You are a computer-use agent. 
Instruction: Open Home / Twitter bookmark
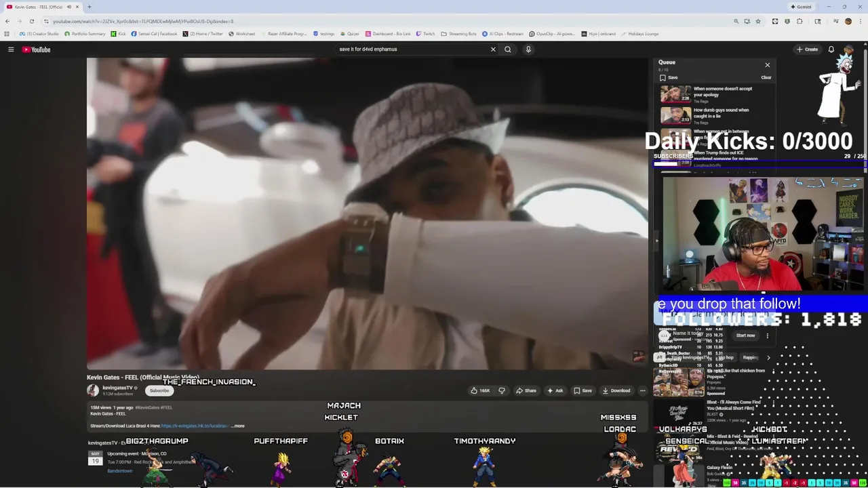coord(203,34)
